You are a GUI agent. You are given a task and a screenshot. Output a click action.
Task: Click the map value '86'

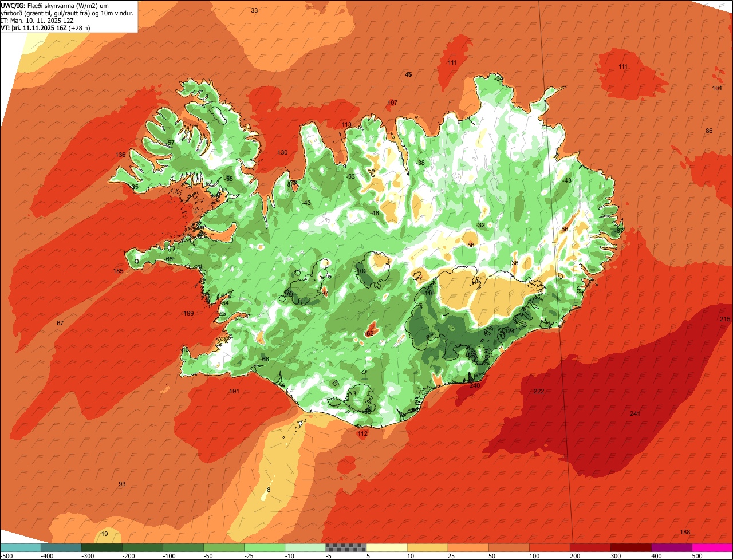click(709, 131)
